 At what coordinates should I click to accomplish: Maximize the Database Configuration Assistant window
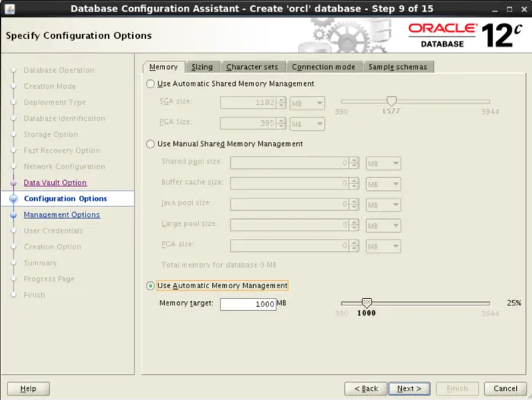[x=509, y=9]
